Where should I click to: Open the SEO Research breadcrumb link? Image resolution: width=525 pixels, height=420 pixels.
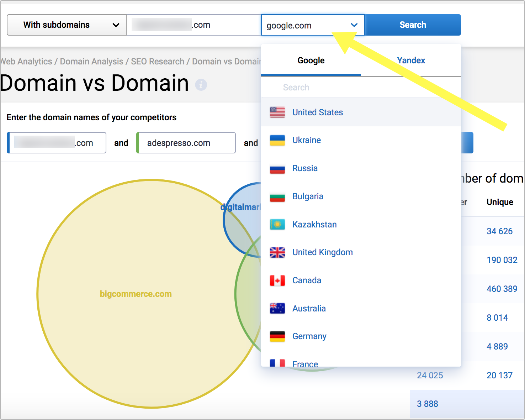158,61
